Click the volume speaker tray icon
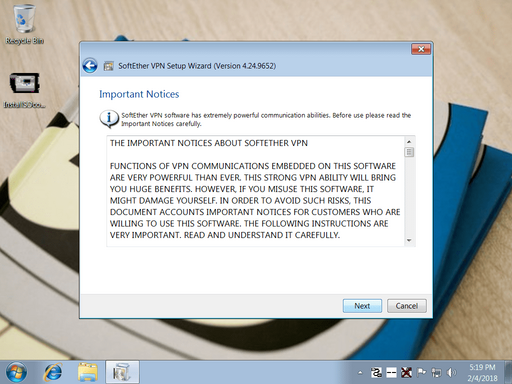The height and width of the screenshot is (384, 512). pos(451,372)
